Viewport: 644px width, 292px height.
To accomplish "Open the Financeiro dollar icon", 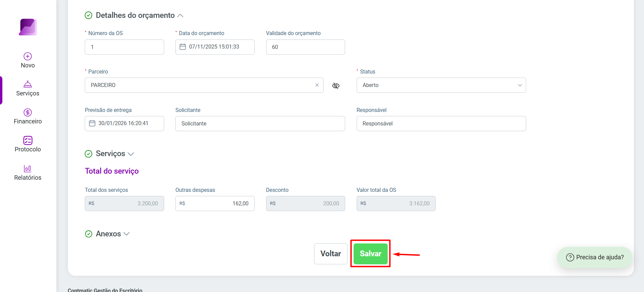I will [28, 112].
